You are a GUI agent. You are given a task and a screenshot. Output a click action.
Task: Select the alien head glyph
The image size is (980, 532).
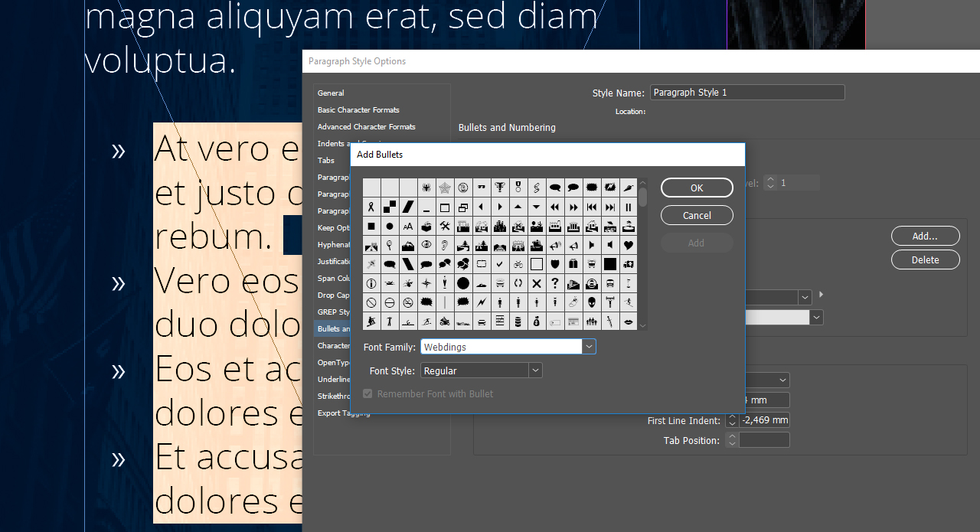click(x=592, y=302)
